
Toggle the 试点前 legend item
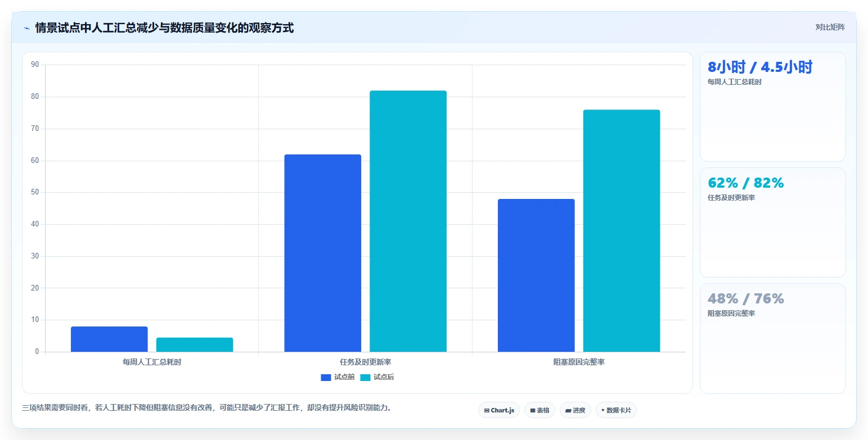pos(338,377)
